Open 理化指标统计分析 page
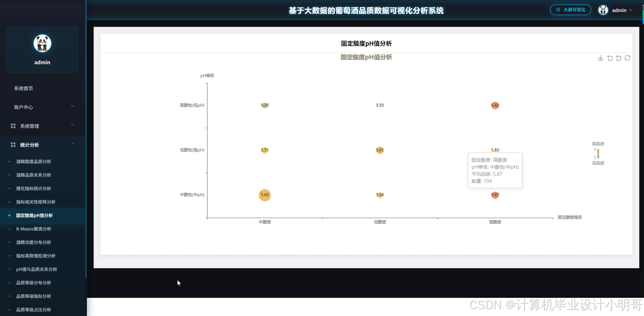The image size is (644, 316). point(34,188)
